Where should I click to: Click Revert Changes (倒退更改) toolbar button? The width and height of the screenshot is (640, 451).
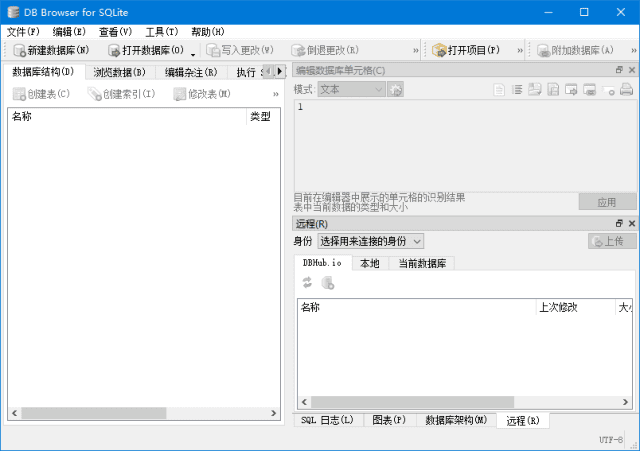pos(325,50)
